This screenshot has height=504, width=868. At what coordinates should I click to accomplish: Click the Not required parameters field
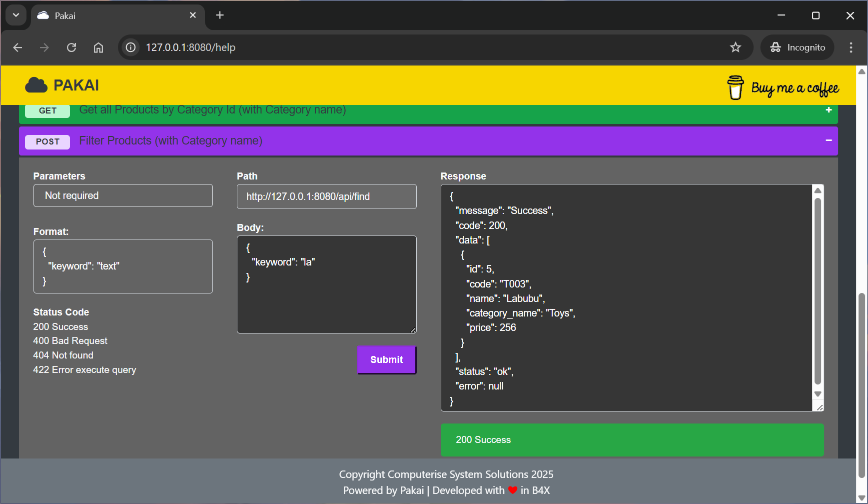[x=123, y=195]
